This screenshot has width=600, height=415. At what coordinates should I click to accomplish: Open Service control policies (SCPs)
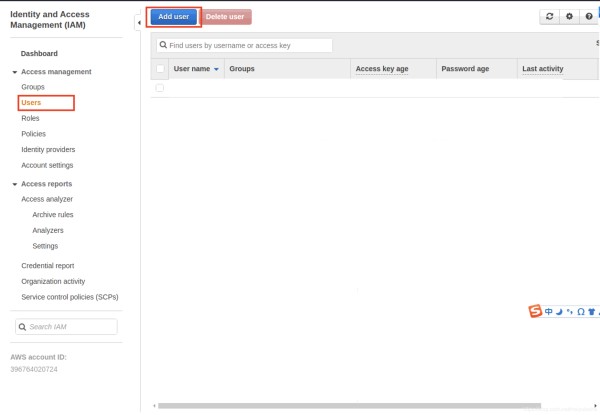[70, 297]
